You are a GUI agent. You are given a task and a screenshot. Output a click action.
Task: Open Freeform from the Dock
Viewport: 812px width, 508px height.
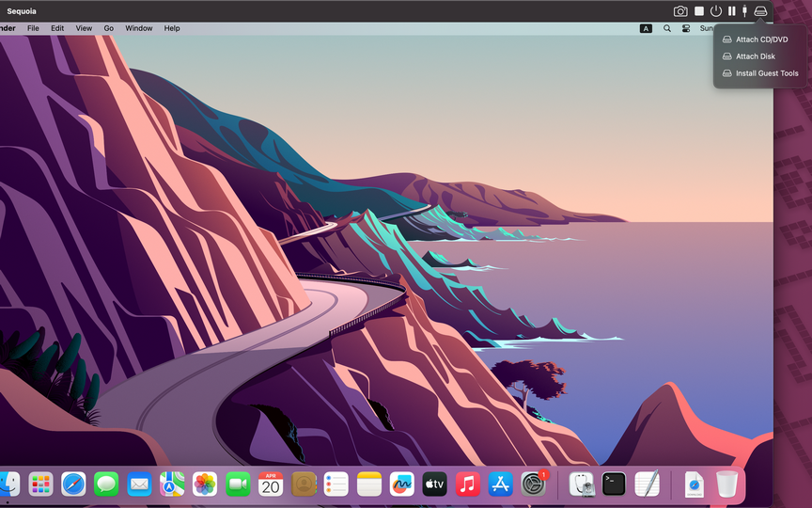(402, 484)
